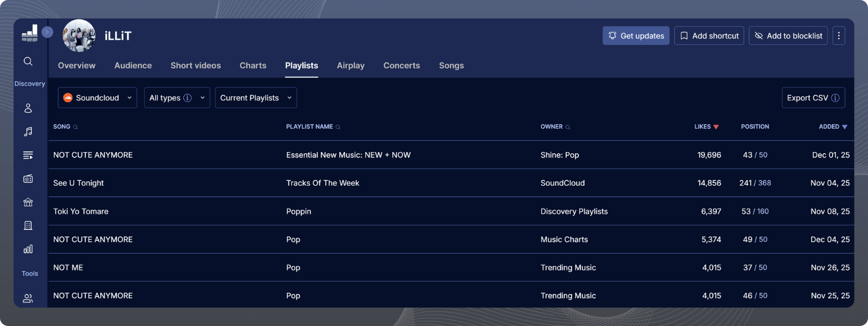Image resolution: width=868 pixels, height=326 pixels.
Task: Click the search magnifier in the sidebar
Action: 28,61
